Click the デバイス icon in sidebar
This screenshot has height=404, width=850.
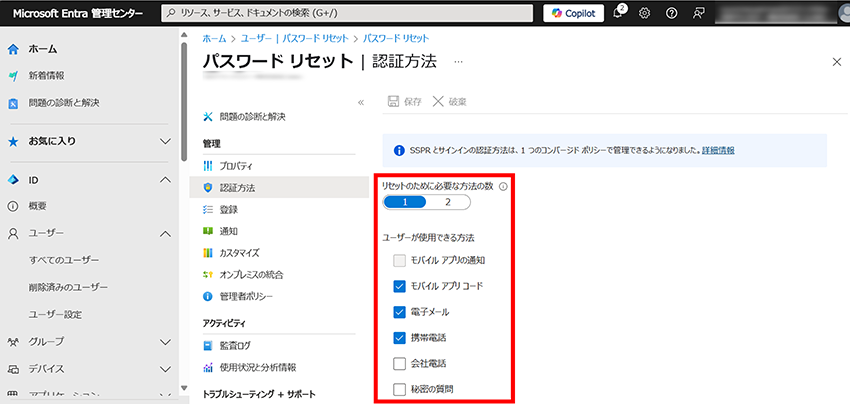point(14,369)
